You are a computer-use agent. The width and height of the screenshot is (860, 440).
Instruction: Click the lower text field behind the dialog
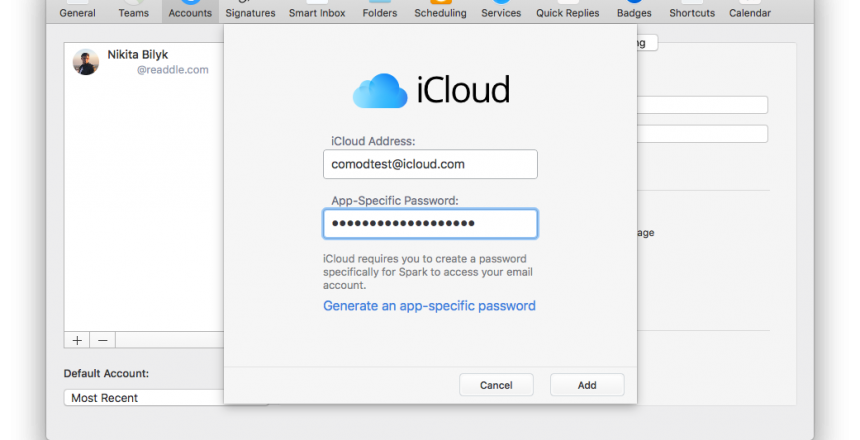pos(703,134)
